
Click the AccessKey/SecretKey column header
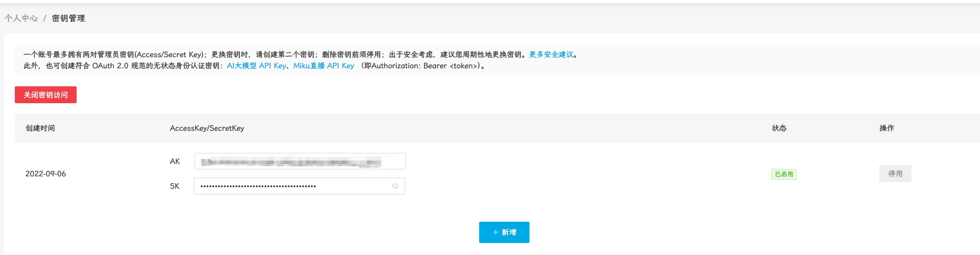[207, 128]
